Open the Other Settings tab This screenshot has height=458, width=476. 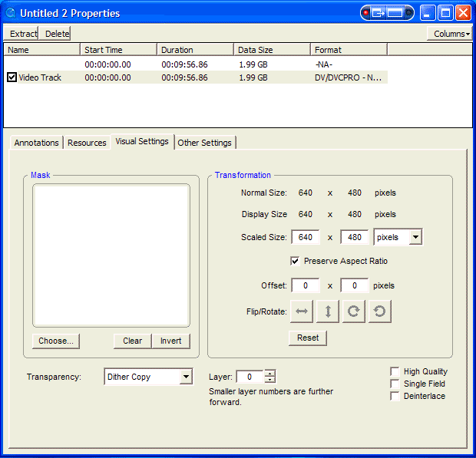(x=205, y=143)
